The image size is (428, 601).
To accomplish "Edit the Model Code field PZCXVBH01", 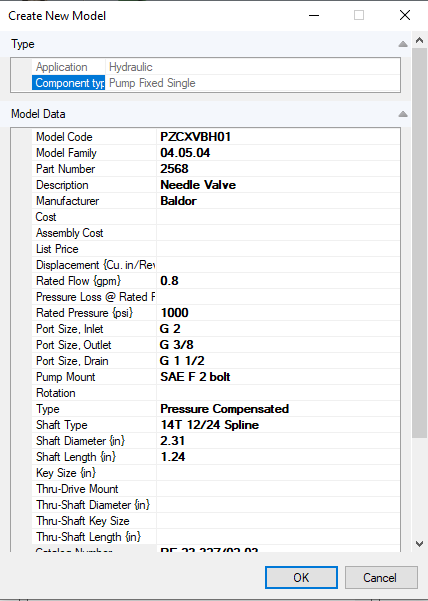I will click(x=278, y=137).
